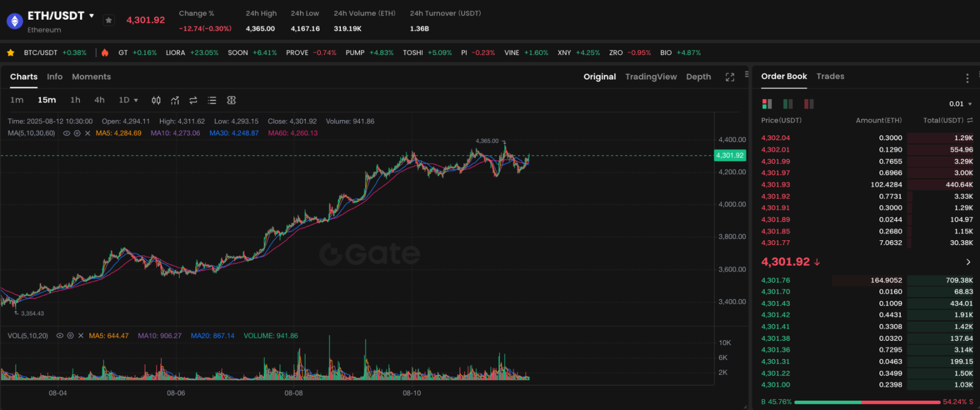Switch to the Info tab
The height and width of the screenshot is (410, 980).
(x=54, y=77)
